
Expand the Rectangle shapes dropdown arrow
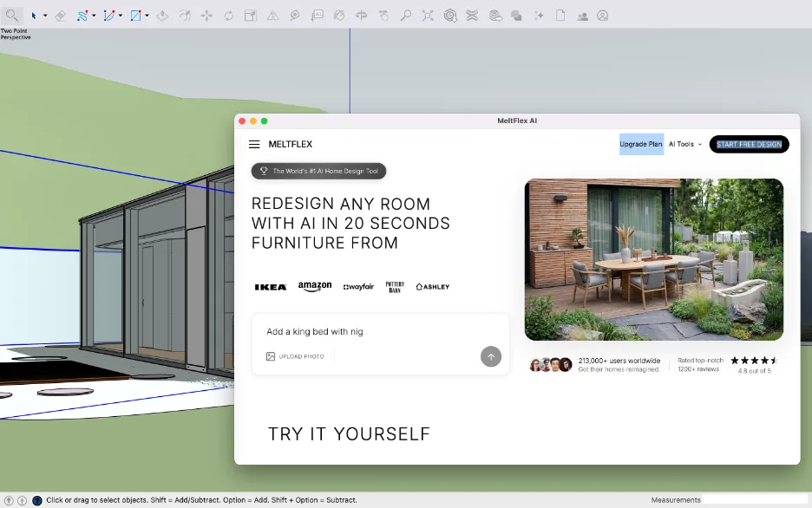tap(147, 16)
